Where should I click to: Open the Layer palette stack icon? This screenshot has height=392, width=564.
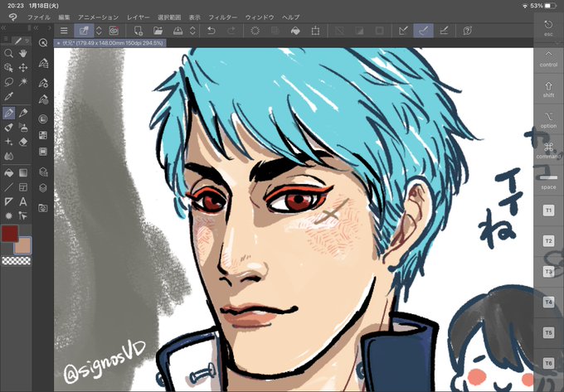(x=43, y=187)
